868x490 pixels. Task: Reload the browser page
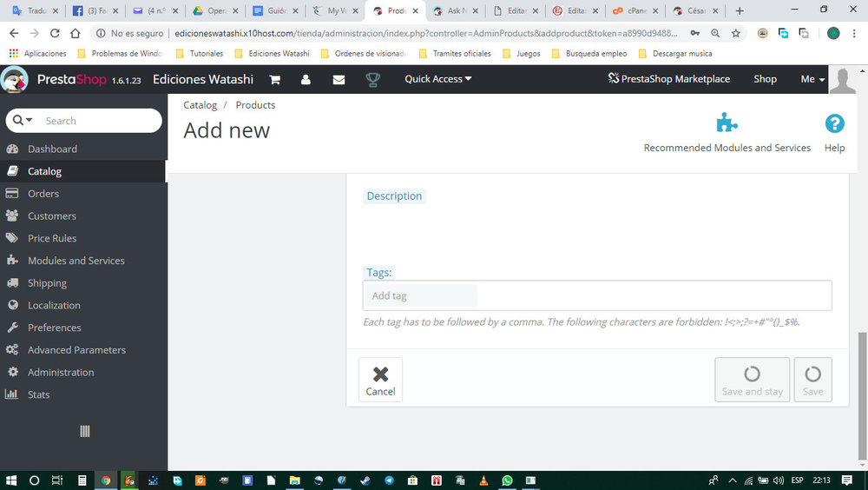coord(55,33)
